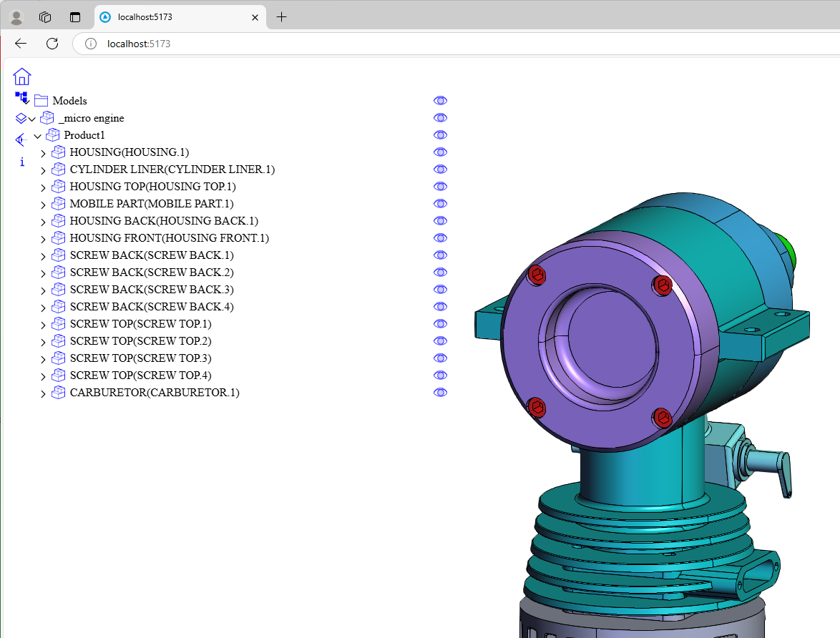Expand the SCREW TOP.2 node

pos(43,342)
